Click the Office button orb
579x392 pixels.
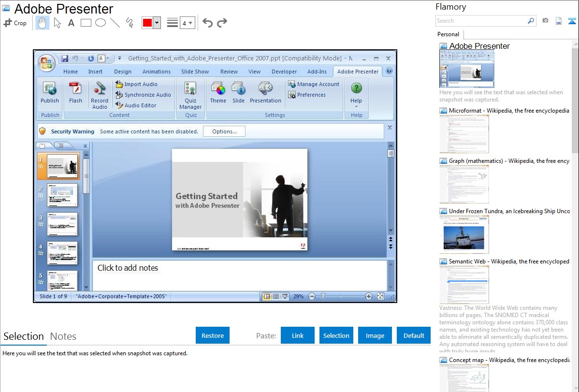pos(46,63)
